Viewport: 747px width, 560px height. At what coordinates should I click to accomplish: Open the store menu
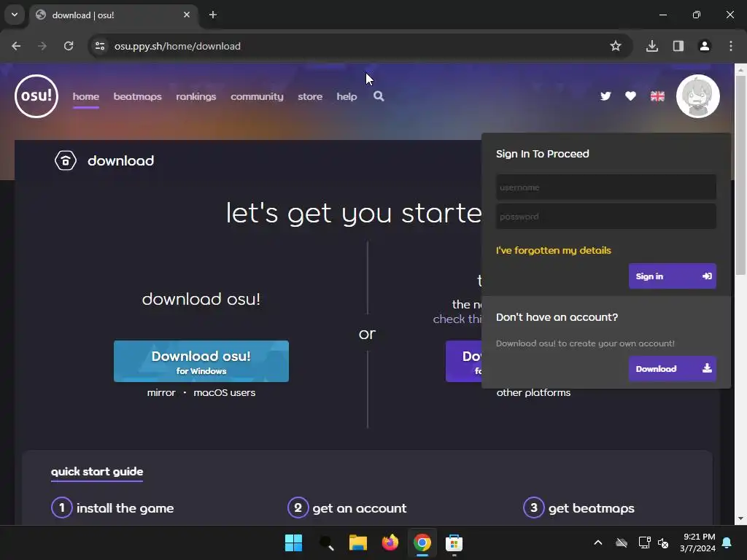tap(310, 97)
